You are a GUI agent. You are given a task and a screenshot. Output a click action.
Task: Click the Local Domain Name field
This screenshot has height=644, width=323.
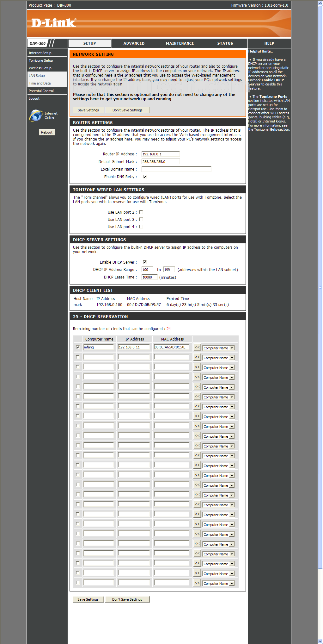click(x=176, y=169)
